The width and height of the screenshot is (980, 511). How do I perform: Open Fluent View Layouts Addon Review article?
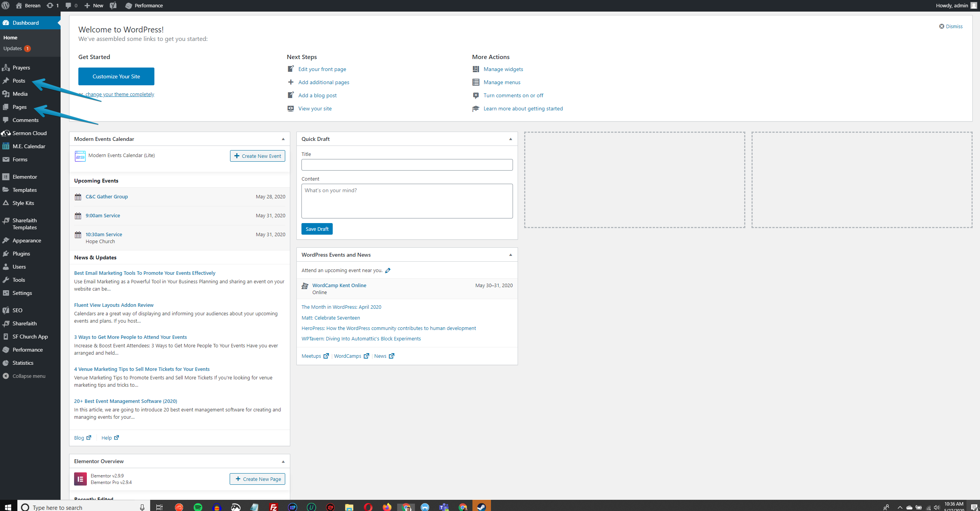114,305
